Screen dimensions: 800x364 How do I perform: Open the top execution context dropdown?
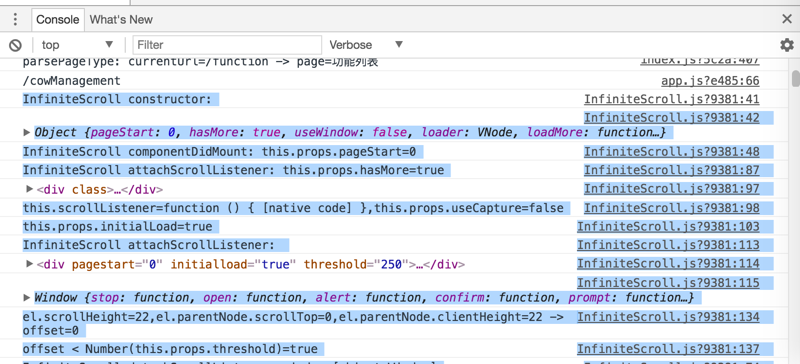[x=78, y=45]
